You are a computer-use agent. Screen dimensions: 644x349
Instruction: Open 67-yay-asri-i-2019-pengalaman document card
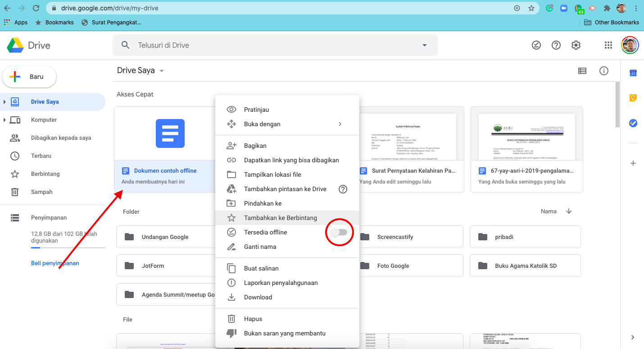click(527, 149)
